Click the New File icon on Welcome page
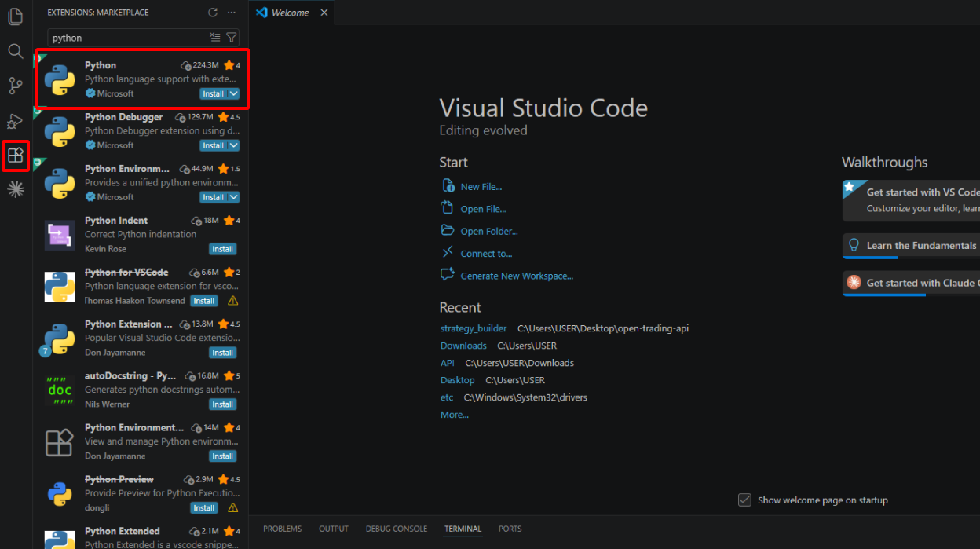 click(448, 186)
